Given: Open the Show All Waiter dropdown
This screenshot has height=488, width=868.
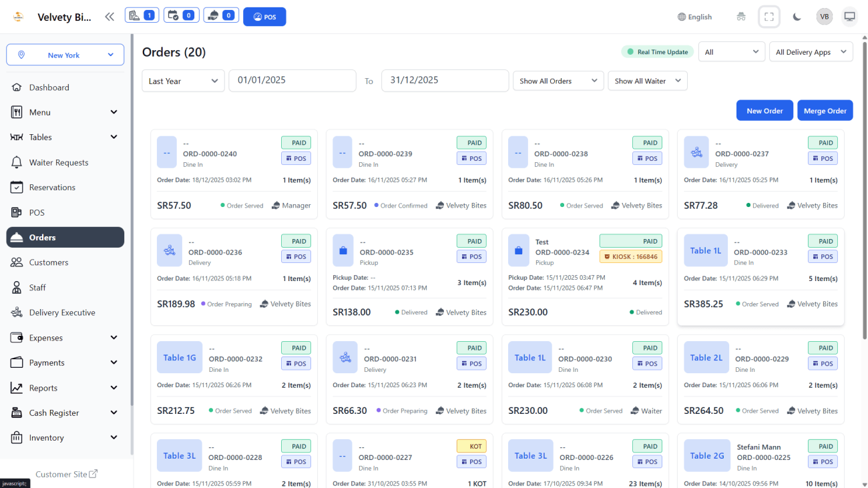Looking at the screenshot, I should click(x=647, y=81).
